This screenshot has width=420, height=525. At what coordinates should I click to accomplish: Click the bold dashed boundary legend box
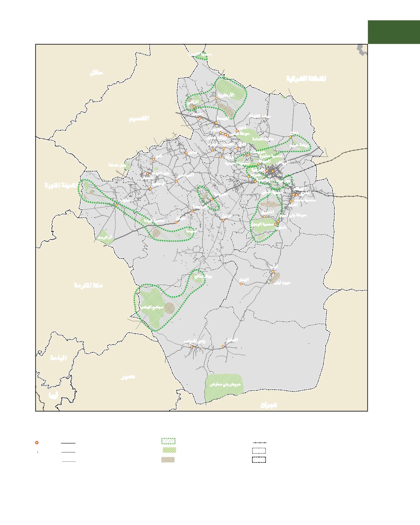point(259,460)
